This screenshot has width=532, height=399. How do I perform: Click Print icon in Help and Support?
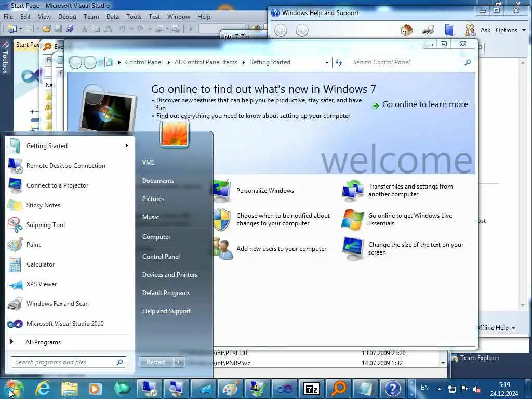pos(428,30)
